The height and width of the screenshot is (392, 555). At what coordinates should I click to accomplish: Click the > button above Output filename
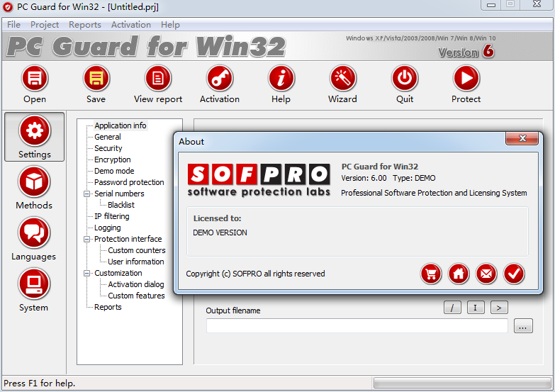[x=499, y=308]
